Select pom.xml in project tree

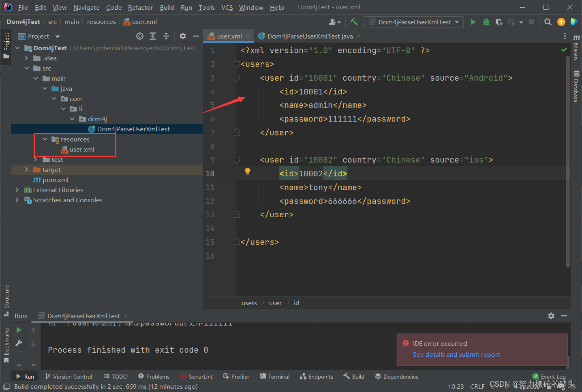tap(55, 180)
